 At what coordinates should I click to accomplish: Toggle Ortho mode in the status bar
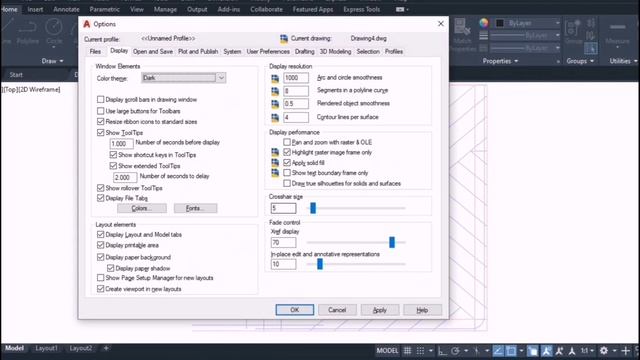(442, 351)
